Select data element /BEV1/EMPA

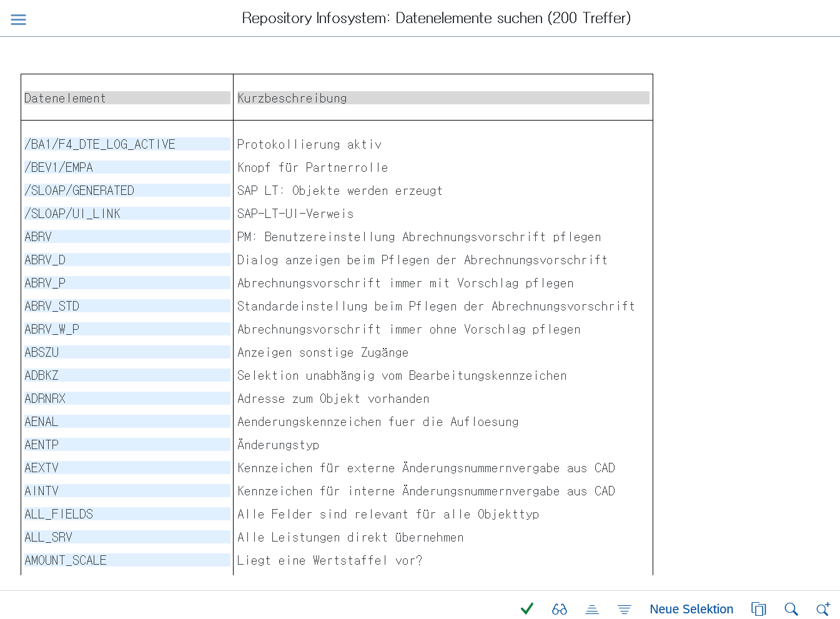127,167
